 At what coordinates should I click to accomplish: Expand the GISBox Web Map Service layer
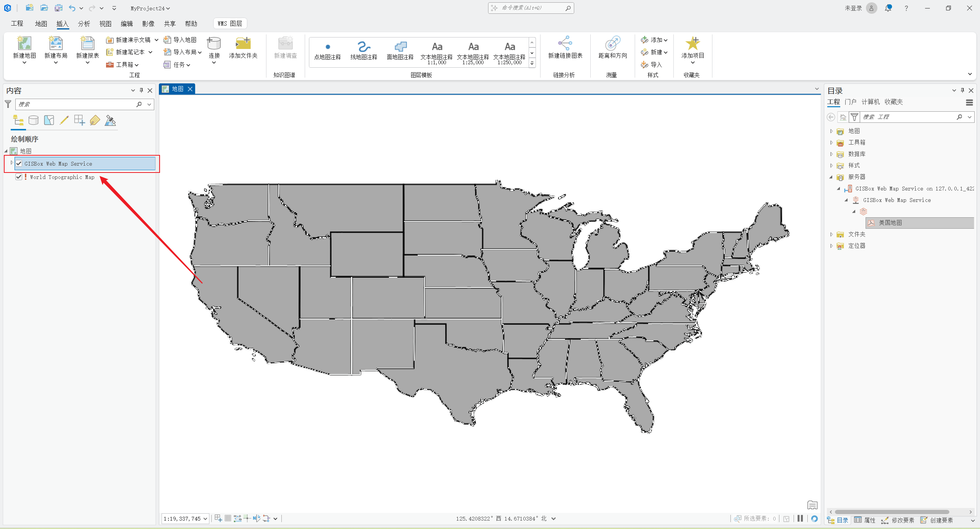click(x=12, y=163)
